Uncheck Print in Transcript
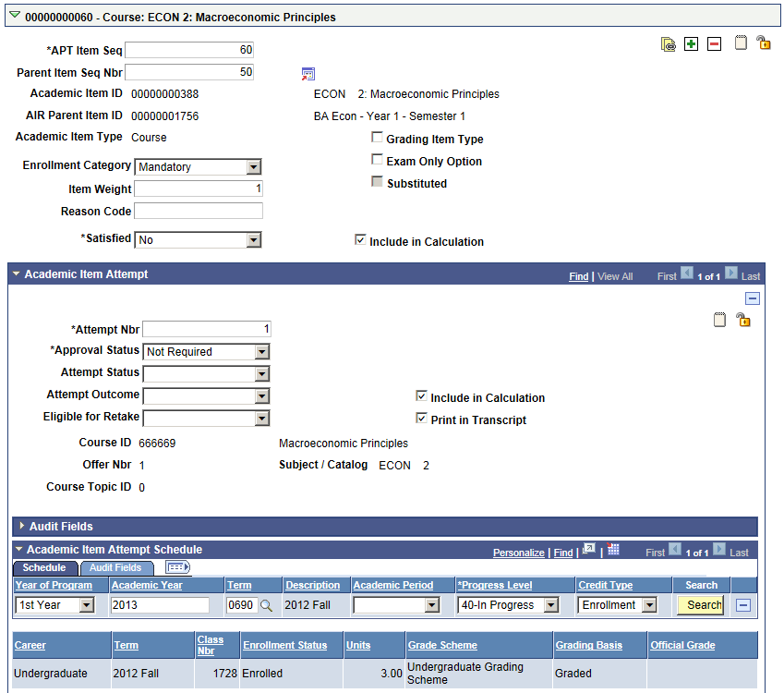 pyautogui.click(x=421, y=417)
